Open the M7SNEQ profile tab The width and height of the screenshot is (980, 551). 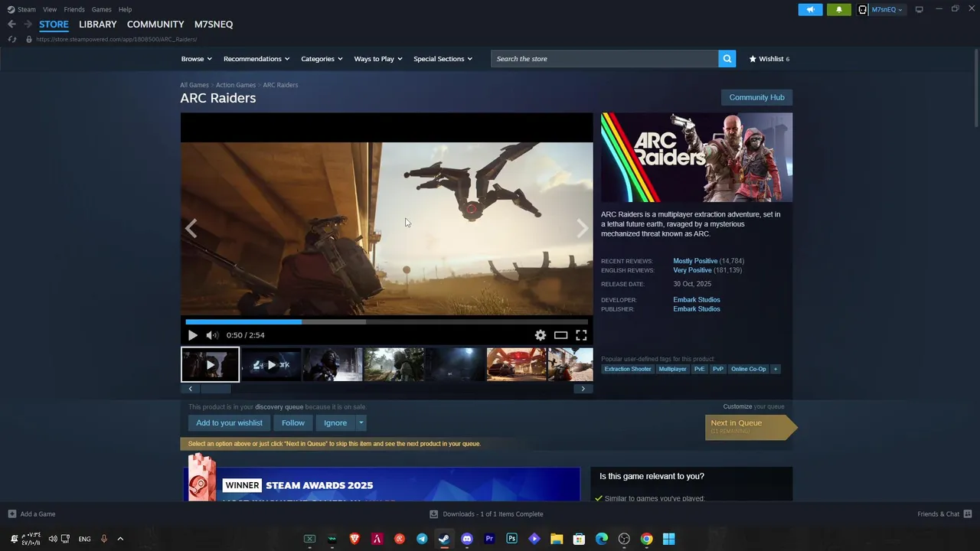[214, 24]
